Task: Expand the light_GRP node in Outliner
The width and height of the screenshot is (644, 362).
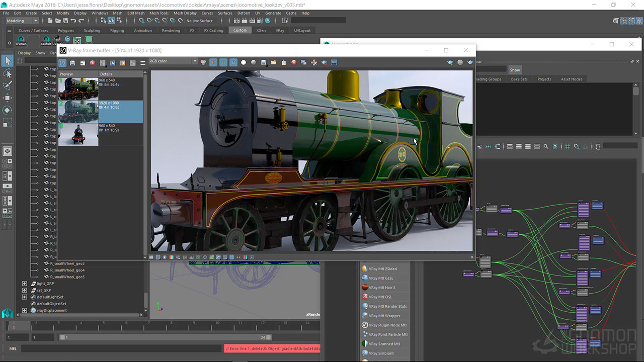Action: [24, 284]
